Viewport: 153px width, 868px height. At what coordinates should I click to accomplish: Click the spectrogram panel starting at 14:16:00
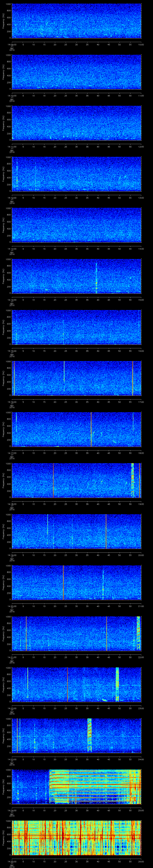pyautogui.click(x=76, y=378)
